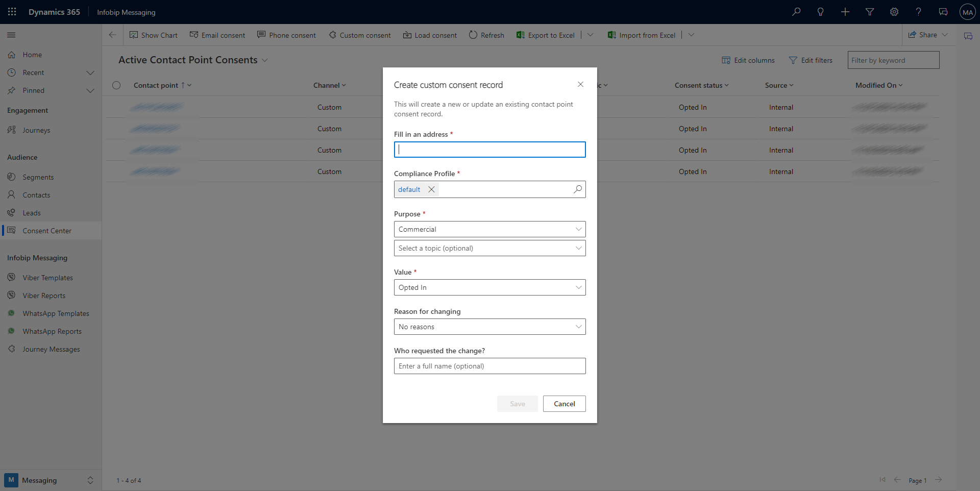Go back using the arrow button

click(112, 35)
